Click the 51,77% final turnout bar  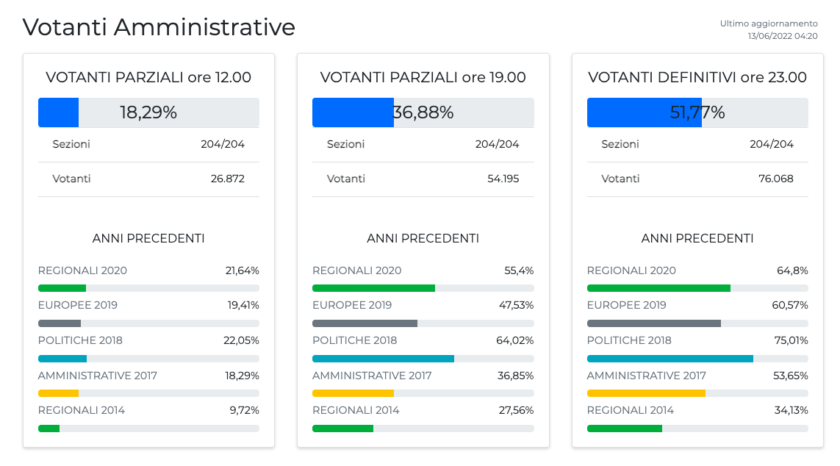(x=697, y=112)
